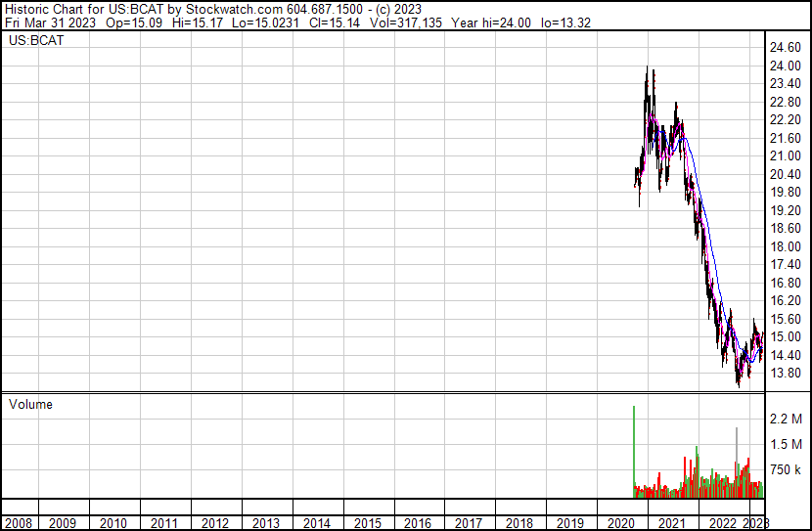Image resolution: width=812 pixels, height=531 pixels.
Task: Select the 2008 year label on axis
Action: (x=18, y=523)
